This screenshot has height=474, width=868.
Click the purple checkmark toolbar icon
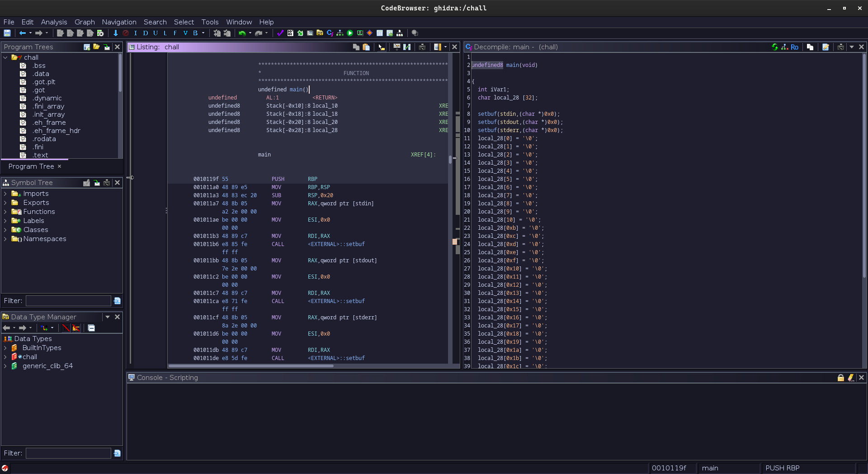(280, 33)
